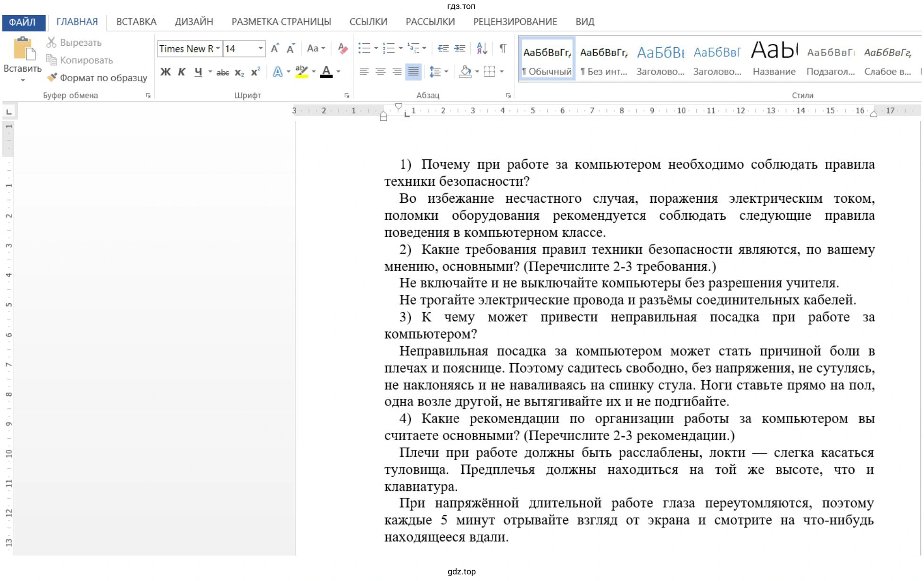
Task: Switch to РАЗМЕТКА СТРАНИЦЫ tab
Action: [281, 22]
